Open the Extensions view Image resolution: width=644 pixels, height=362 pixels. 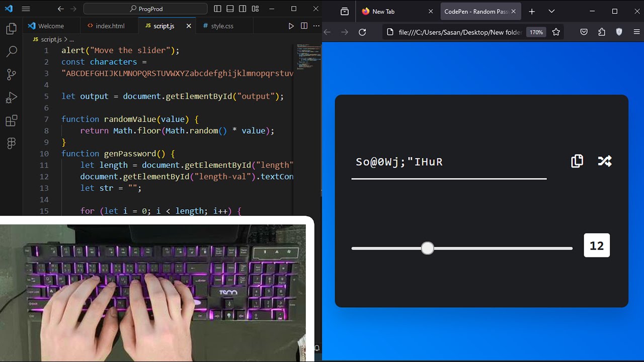(x=11, y=121)
